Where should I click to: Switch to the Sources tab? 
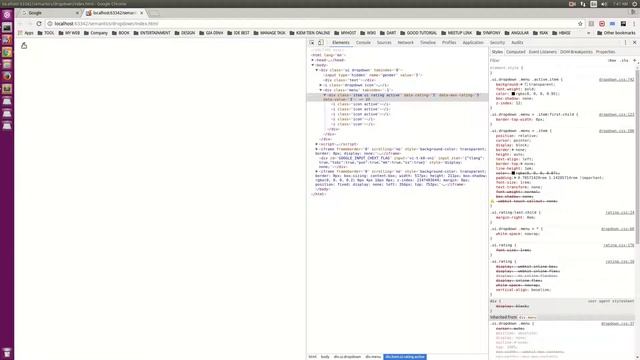(x=384, y=42)
